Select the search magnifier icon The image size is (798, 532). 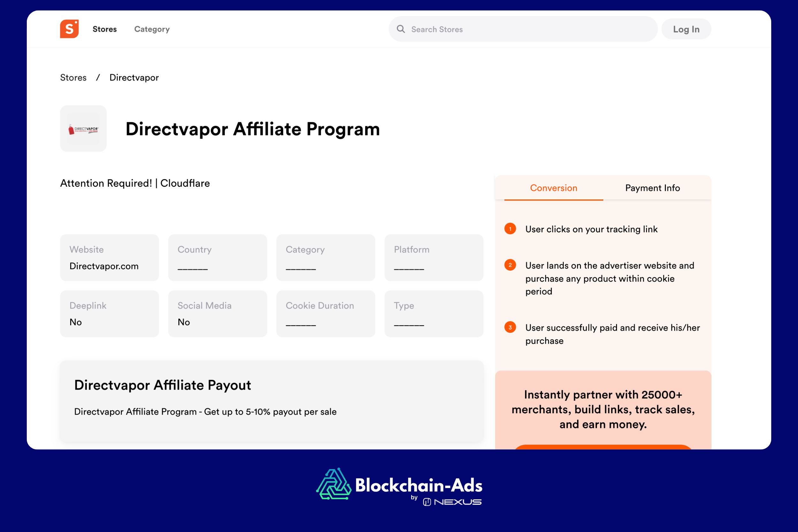401,29
